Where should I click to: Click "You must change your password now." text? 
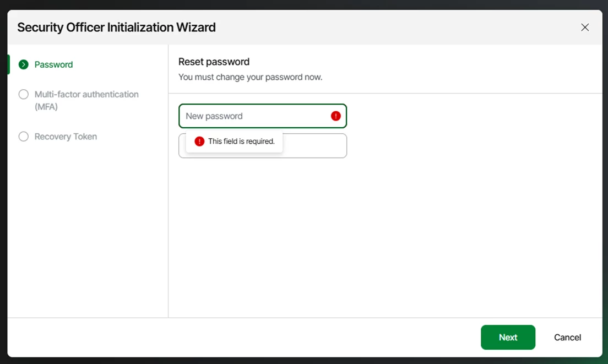250,77
